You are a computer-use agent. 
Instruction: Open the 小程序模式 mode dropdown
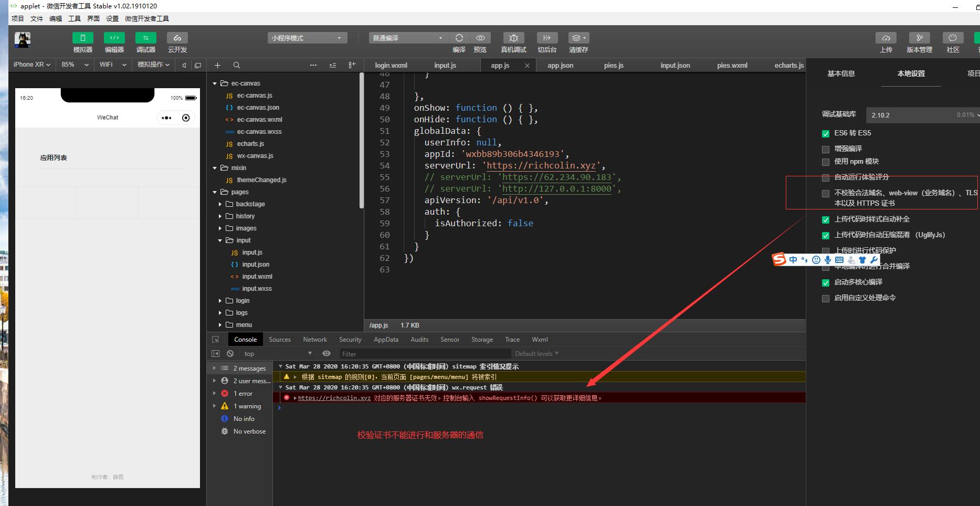(307, 38)
